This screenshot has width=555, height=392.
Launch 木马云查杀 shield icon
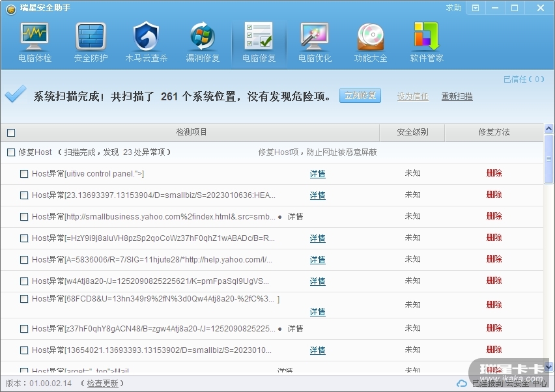click(146, 36)
